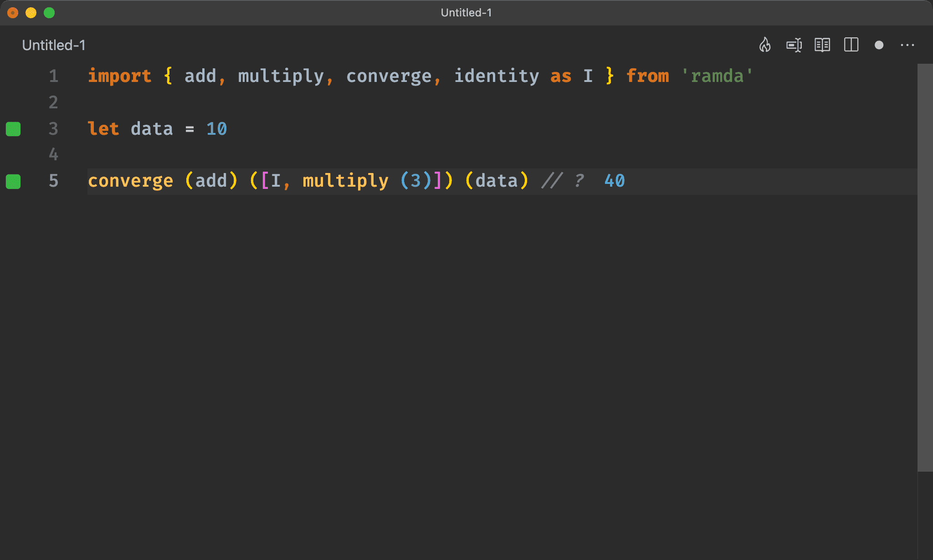Toggle the sidebar layout icon
Viewport: 933px width, 560px height.
click(851, 45)
